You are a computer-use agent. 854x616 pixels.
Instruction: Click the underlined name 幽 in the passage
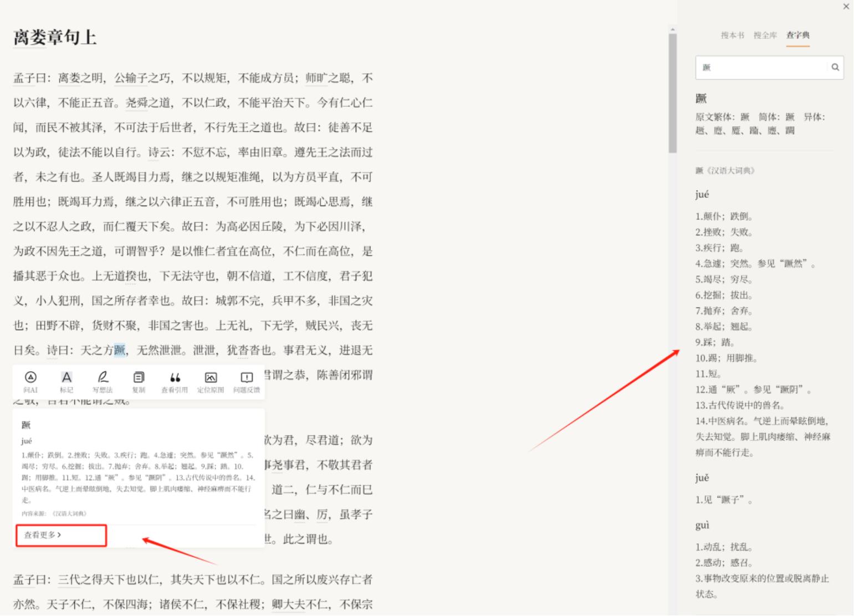(x=300, y=515)
